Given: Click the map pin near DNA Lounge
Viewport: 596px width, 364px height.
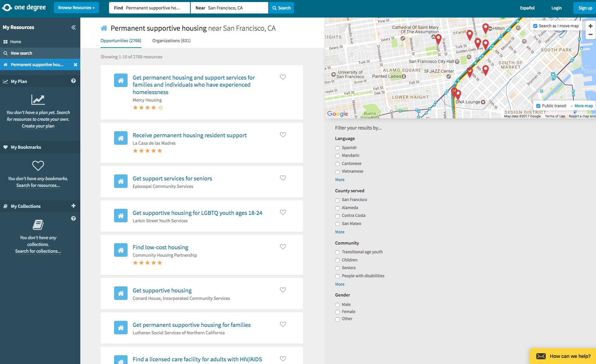Looking at the screenshot, I should pyautogui.click(x=458, y=95).
